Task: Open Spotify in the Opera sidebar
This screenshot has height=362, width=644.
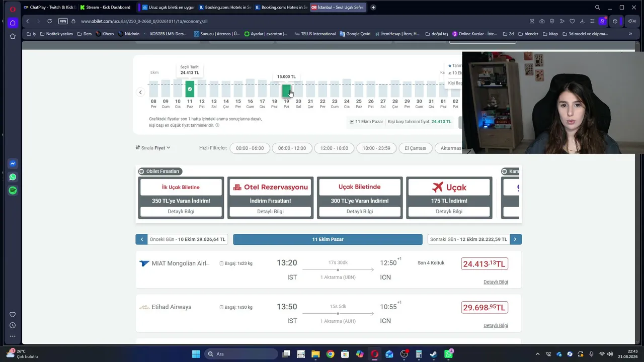Action: point(13,191)
